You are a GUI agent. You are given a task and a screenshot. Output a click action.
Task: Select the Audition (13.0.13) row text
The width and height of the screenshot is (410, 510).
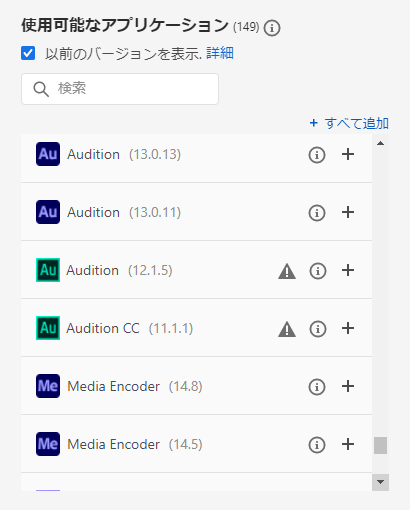pos(124,154)
